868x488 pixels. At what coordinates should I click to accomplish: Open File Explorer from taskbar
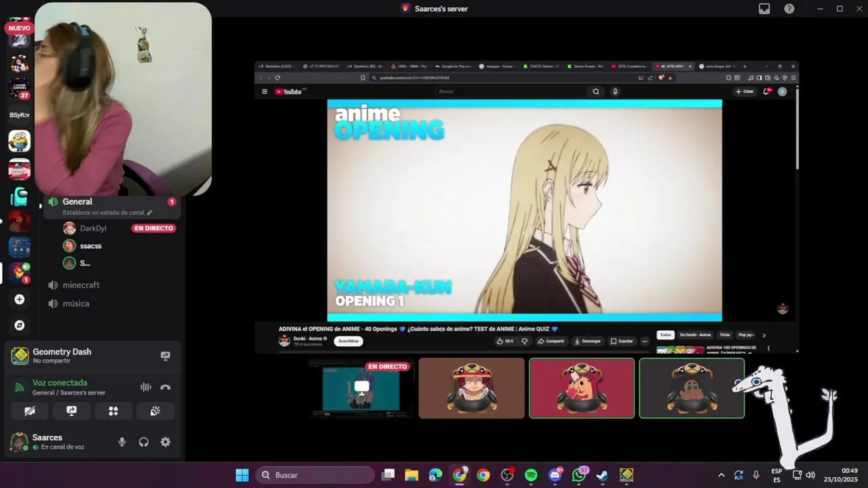(412, 475)
